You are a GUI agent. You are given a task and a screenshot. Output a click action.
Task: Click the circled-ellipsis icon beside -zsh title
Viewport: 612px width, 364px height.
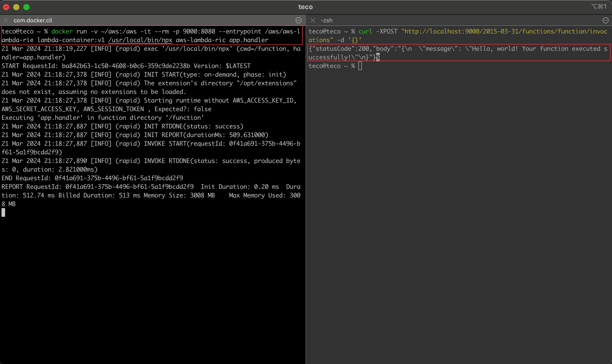[605, 20]
